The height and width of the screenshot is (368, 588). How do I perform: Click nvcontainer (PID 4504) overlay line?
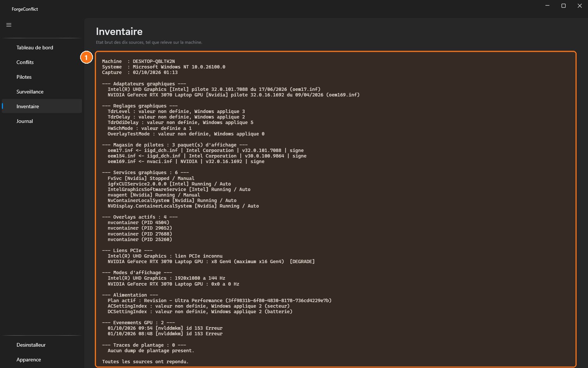pyautogui.click(x=139, y=223)
